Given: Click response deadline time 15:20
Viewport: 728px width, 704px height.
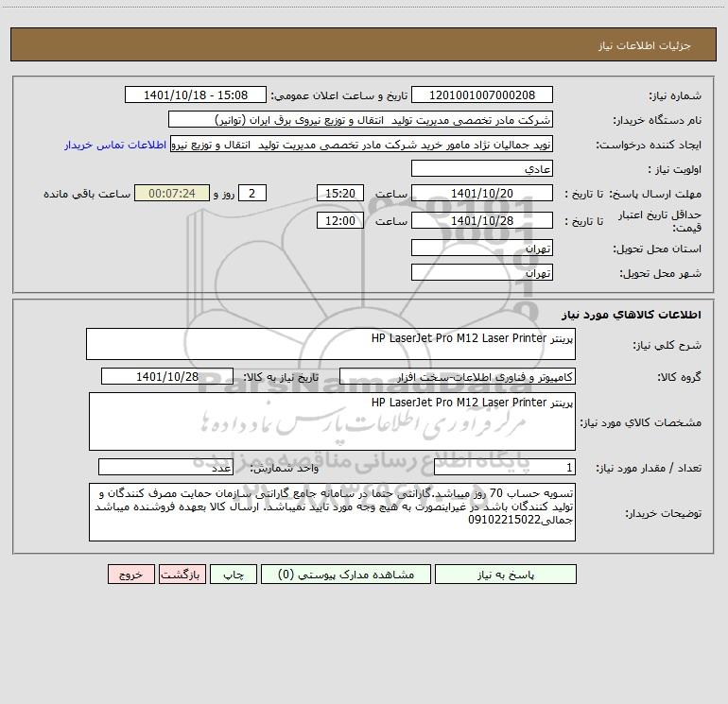Looking at the screenshot, I should (x=339, y=193).
